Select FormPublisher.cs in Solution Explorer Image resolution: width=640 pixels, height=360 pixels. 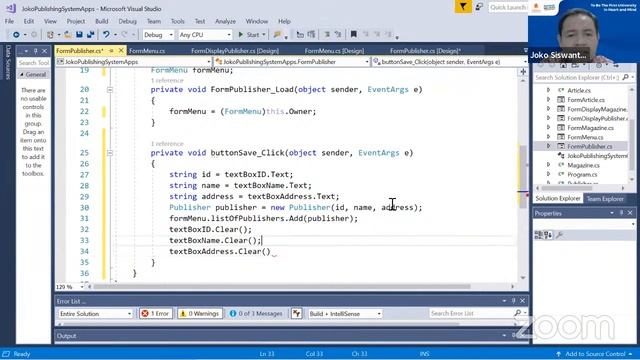(x=589, y=146)
